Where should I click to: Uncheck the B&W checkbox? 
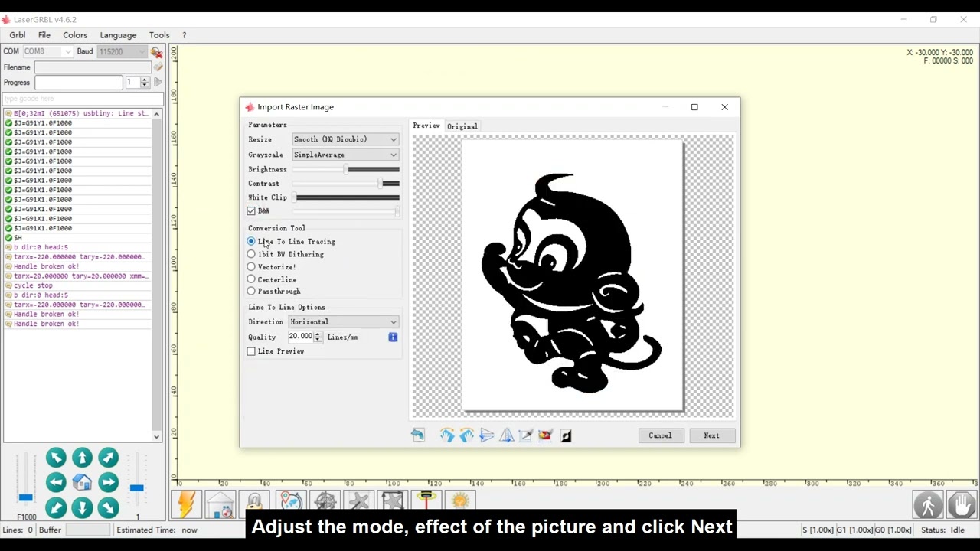(x=251, y=210)
